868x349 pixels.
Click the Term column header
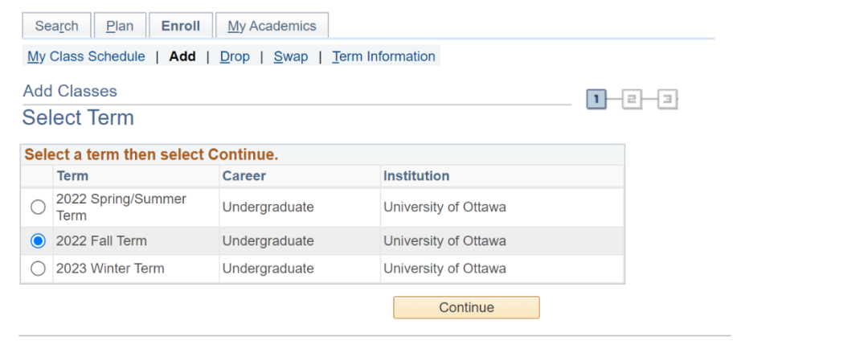pos(72,175)
